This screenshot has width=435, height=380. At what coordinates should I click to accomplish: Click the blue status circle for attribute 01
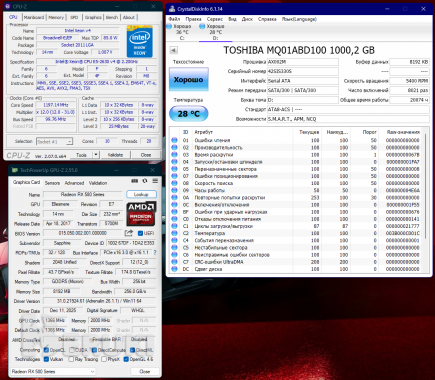(x=174, y=140)
